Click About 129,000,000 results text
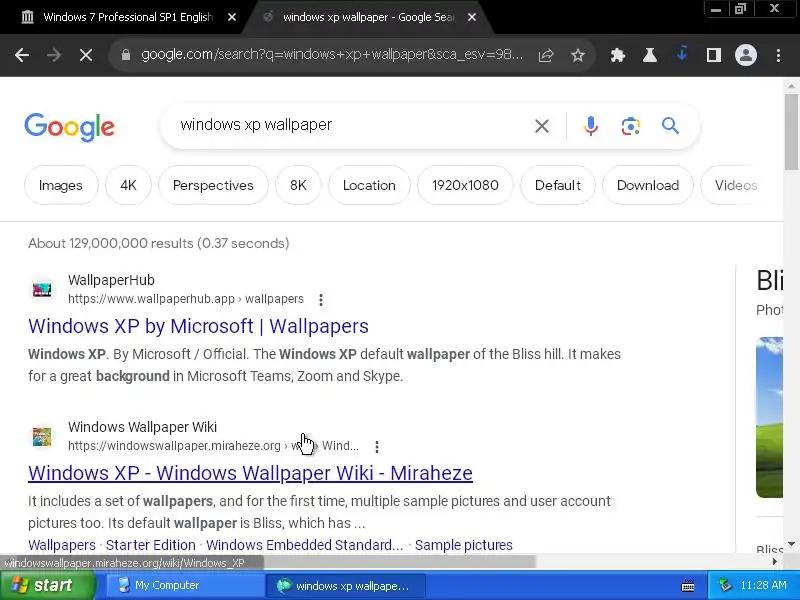 [159, 243]
